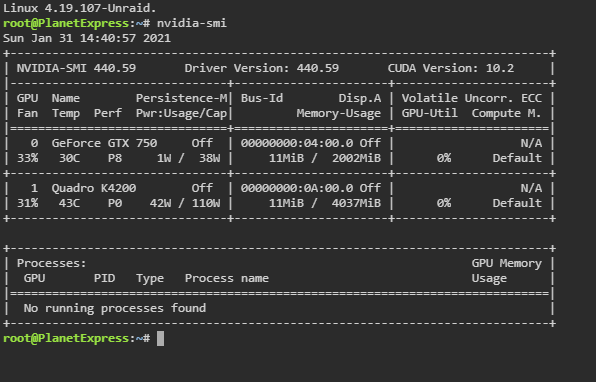Click the Quadro K4200 name
Viewport: 596px width, 382px height.
click(94, 188)
